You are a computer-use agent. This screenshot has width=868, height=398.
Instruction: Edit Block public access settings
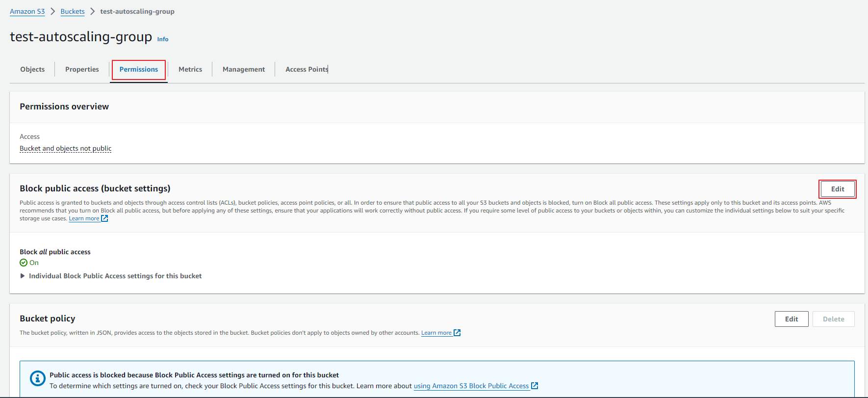838,189
